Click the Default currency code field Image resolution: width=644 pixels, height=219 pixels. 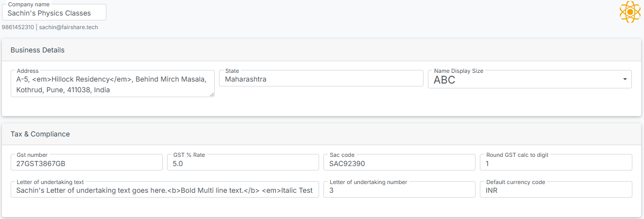click(556, 190)
